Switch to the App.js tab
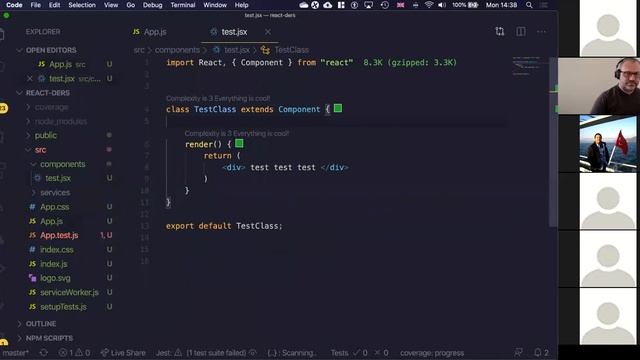Image resolution: width=640 pixels, height=360 pixels. (150, 31)
